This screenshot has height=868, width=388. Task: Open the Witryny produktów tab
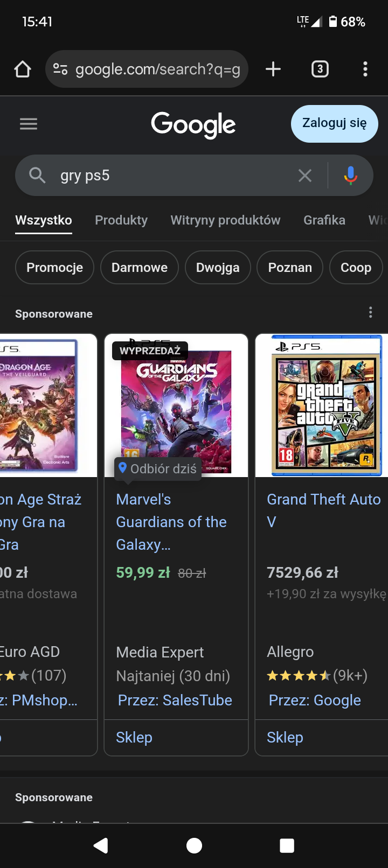pyautogui.click(x=225, y=220)
